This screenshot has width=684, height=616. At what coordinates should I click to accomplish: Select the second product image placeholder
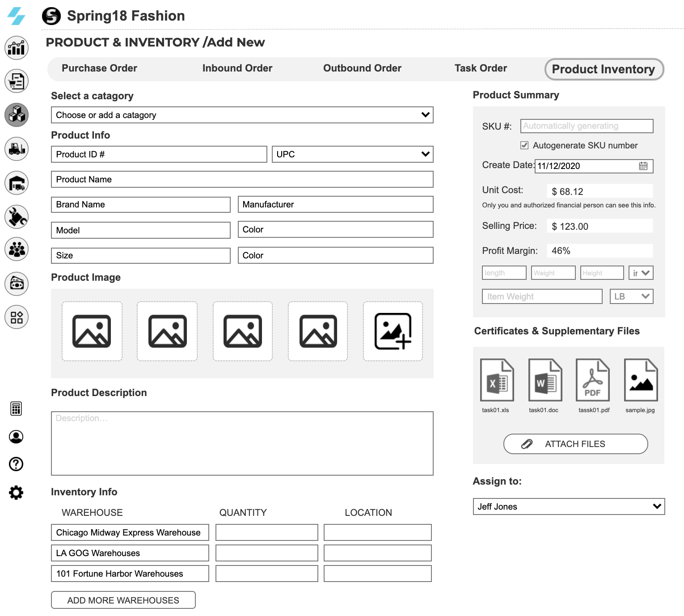167,331
